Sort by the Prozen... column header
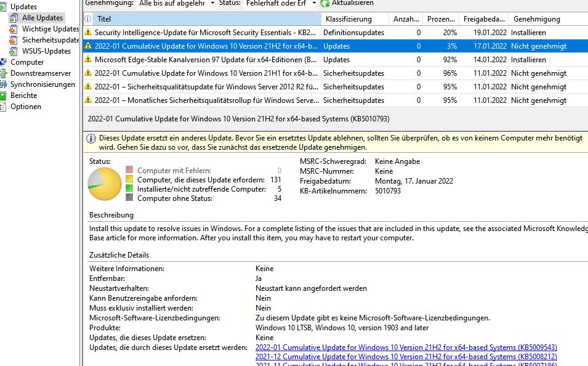Screen dimensions: 588x366 coord(441,18)
